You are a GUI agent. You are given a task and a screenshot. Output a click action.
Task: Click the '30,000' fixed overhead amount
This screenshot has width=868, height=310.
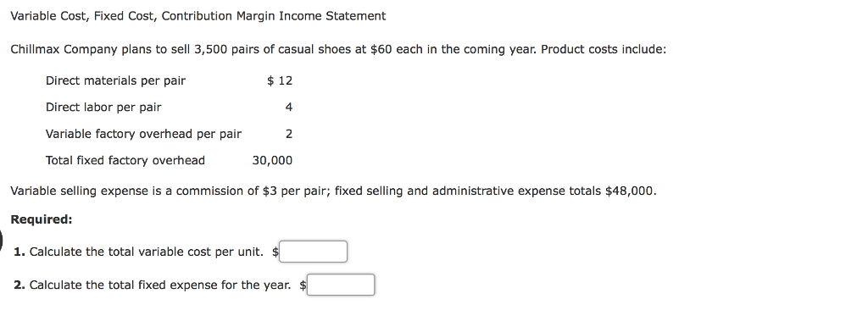coord(272,161)
